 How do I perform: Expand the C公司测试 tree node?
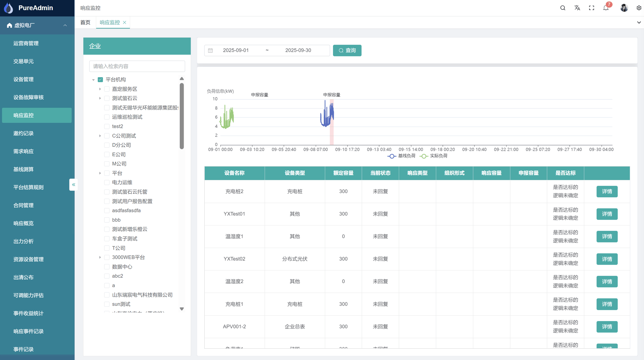pos(100,136)
